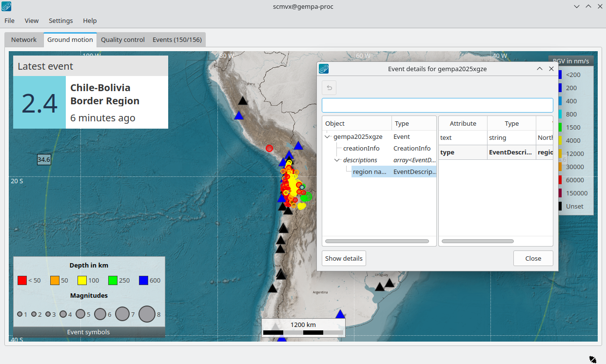The width and height of the screenshot is (606, 364).
Task: Click the search field in Event details
Action: tap(437, 105)
